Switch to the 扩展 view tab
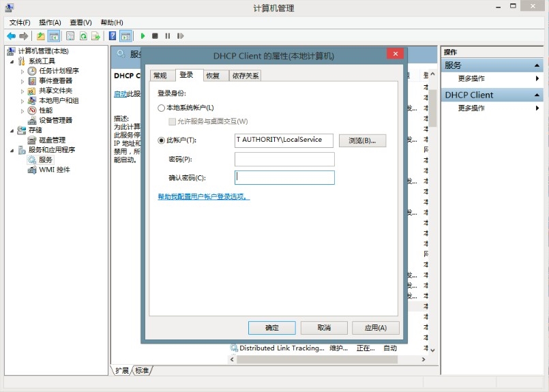This screenshot has width=549, height=392. click(x=122, y=370)
